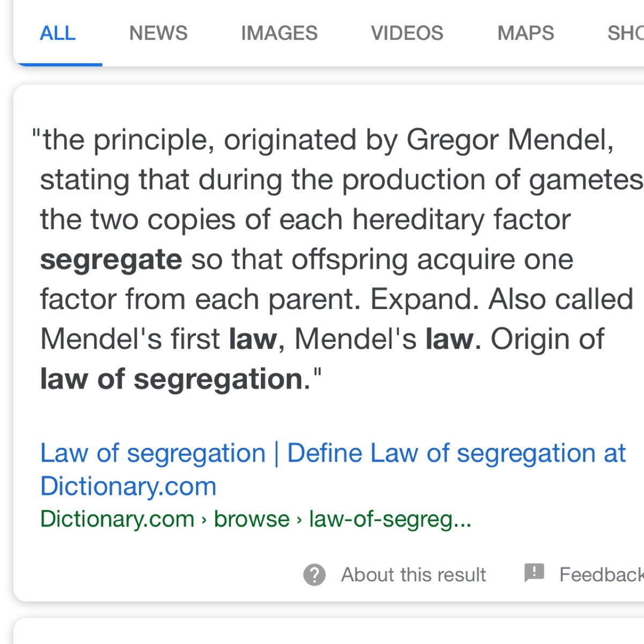The image size is (644, 644).
Task: Click 'Gregor Mendel' in the featured snippet
Action: click(510, 140)
